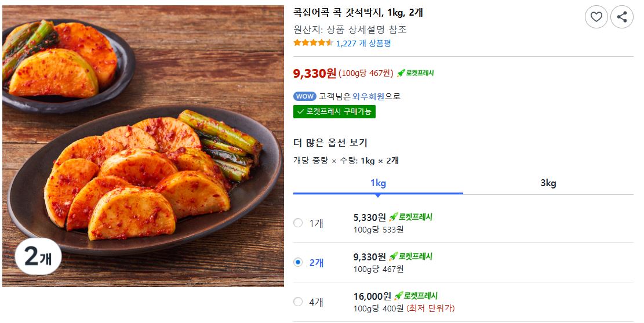The image size is (644, 323).
Task: Select the 2개 radio button
Action: pos(298,262)
